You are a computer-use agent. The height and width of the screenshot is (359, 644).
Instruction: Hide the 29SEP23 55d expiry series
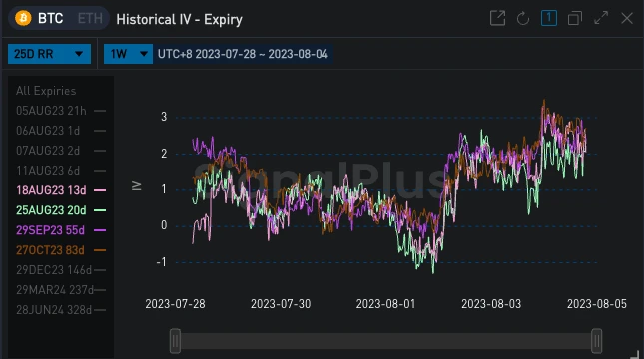pos(60,230)
